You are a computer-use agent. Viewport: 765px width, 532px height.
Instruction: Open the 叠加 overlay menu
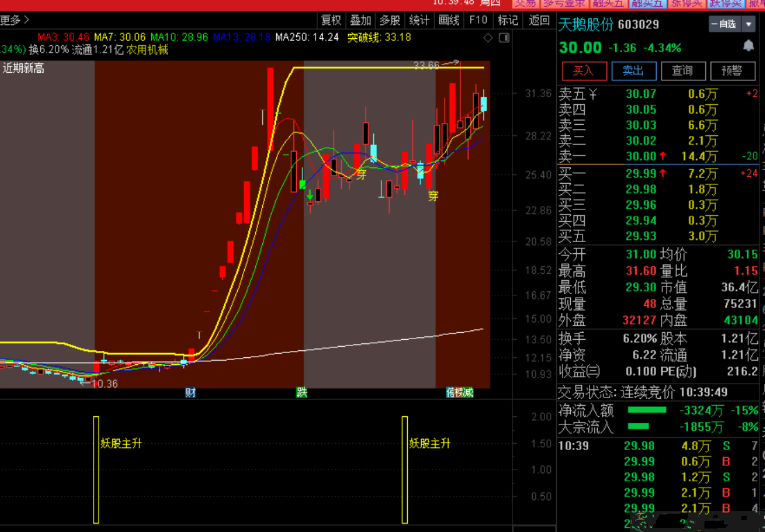[x=361, y=21]
